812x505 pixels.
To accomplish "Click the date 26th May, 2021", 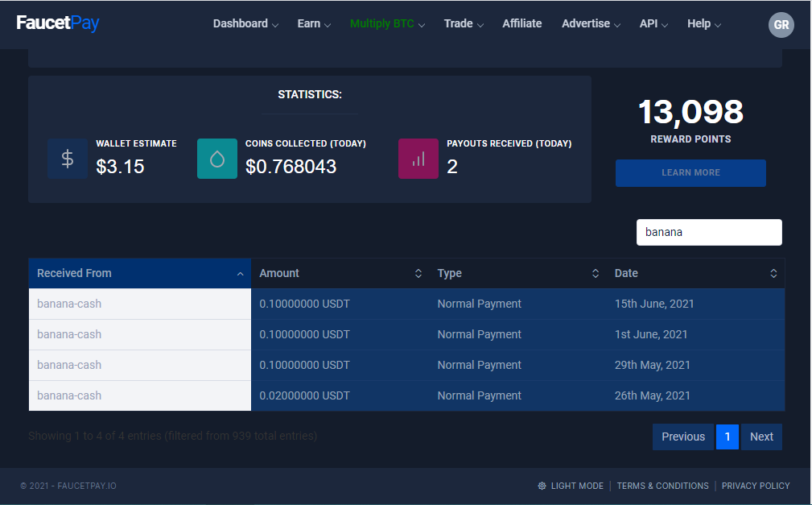I will pyautogui.click(x=653, y=395).
